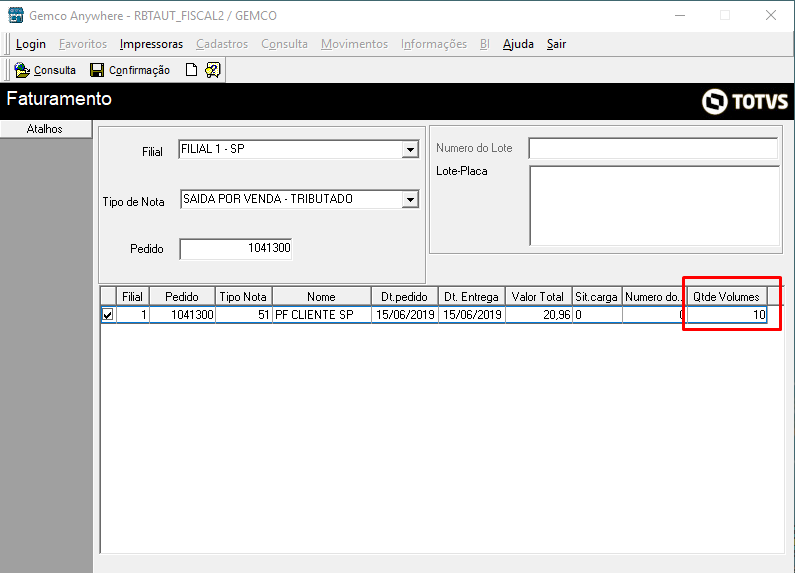This screenshot has height=573, width=795.
Task: Click the Gemco Anywhere title bar icon
Action: (16, 15)
